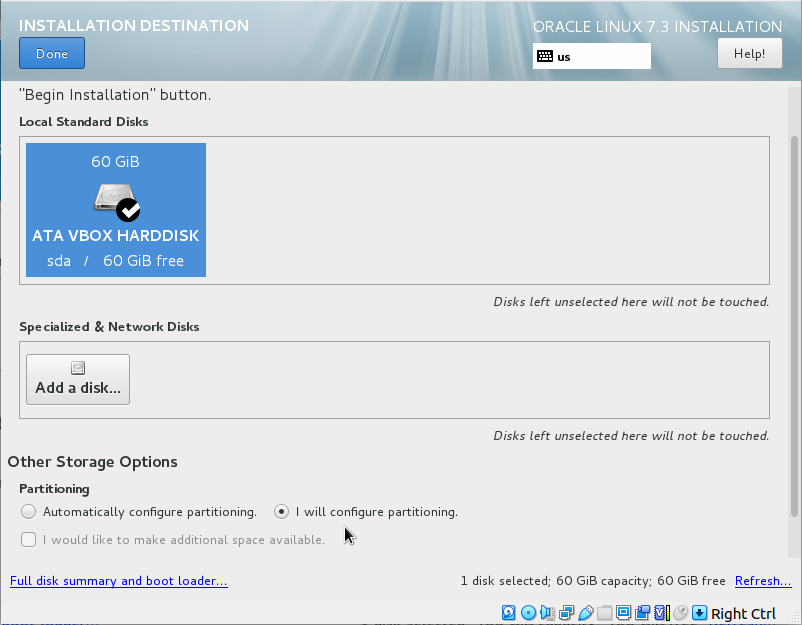Select Automatically configure partitioning radio
Screen dimensions: 802x625
29,511
